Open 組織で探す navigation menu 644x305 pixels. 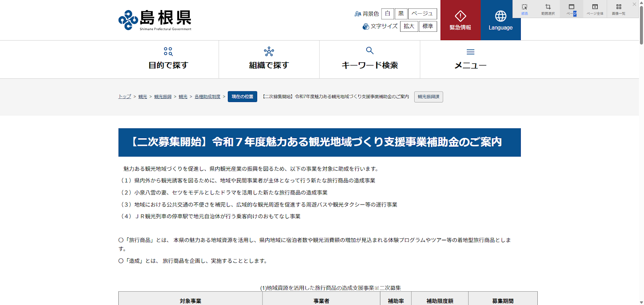[269, 59]
